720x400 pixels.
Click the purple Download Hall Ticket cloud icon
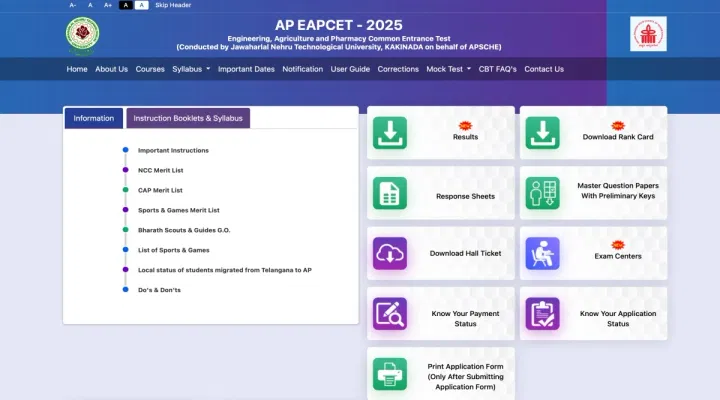(x=389, y=254)
